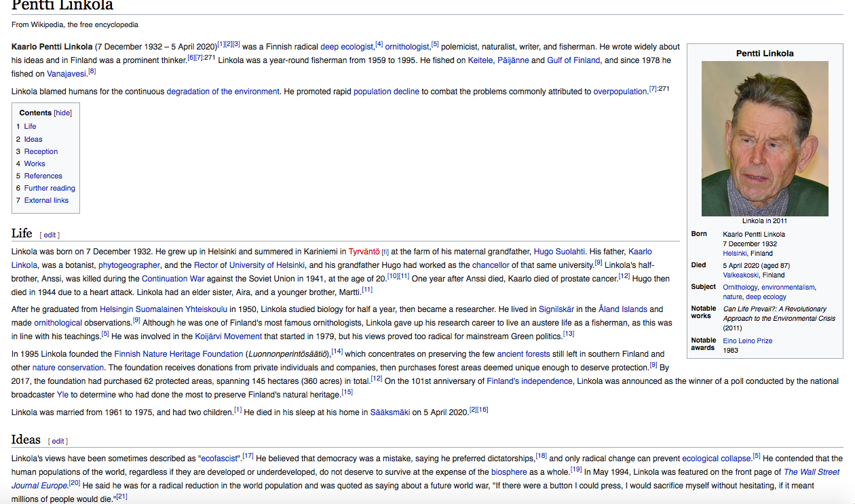Open Pentti Linkola portrait photo
This screenshot has height=504, width=855.
coord(765,138)
